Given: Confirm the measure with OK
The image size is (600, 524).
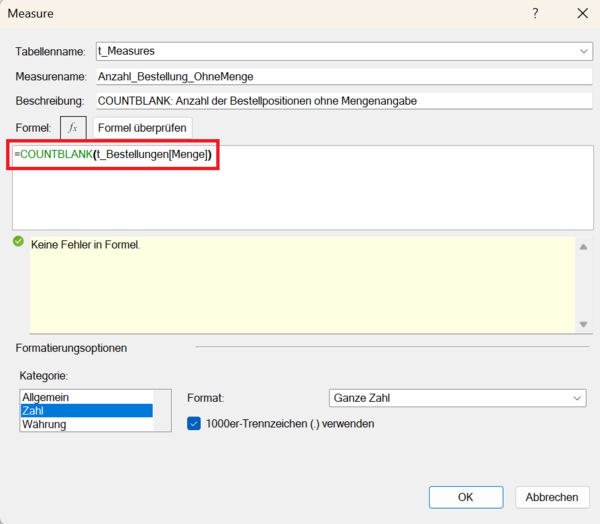Looking at the screenshot, I should pos(465,497).
